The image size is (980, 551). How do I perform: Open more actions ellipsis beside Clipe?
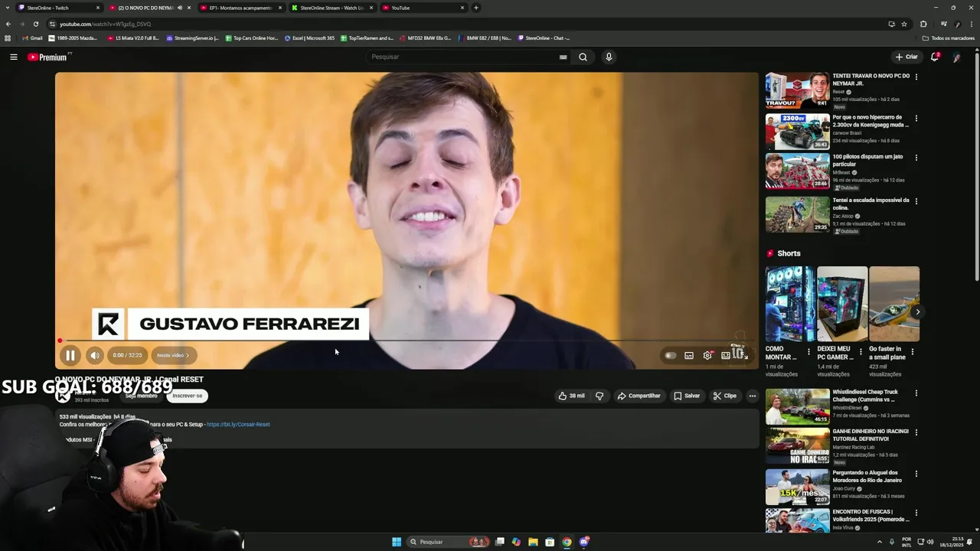pyautogui.click(x=753, y=396)
